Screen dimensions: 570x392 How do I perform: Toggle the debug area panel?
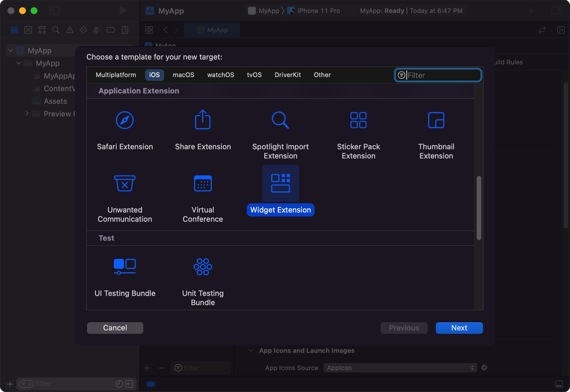tap(559, 384)
